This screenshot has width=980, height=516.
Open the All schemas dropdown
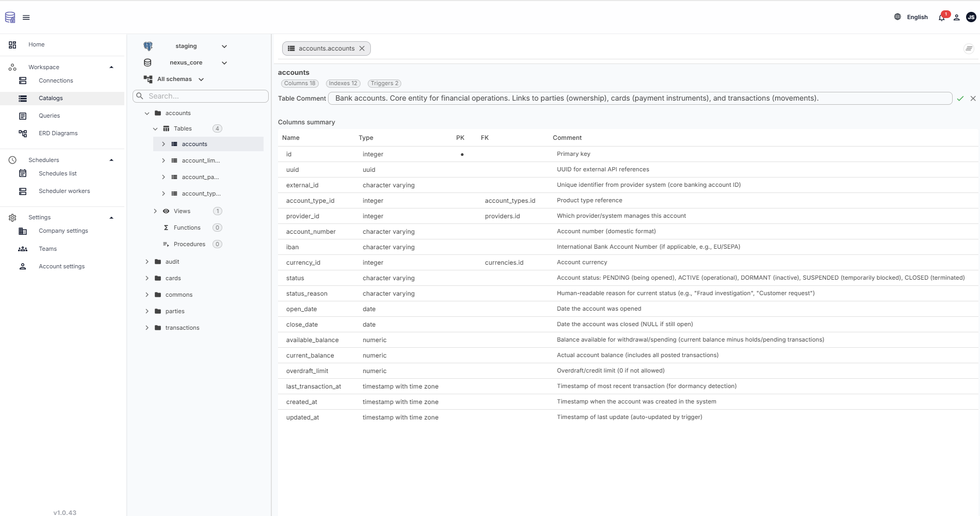click(x=201, y=79)
